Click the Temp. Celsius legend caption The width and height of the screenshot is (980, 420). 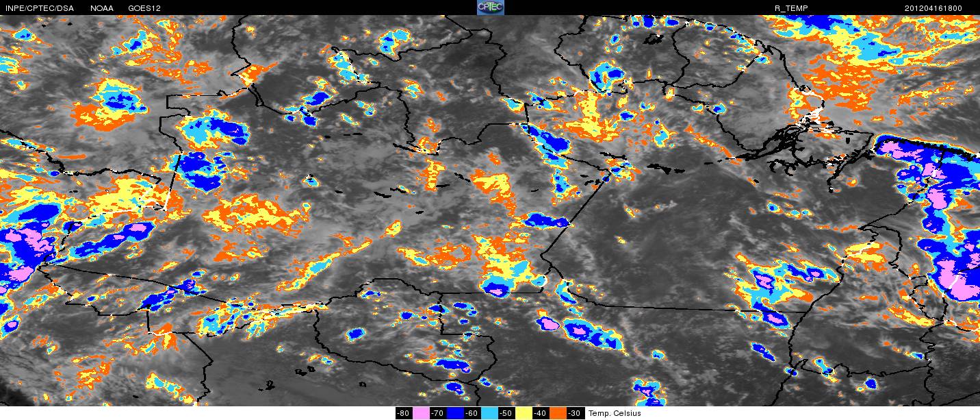pos(615,413)
